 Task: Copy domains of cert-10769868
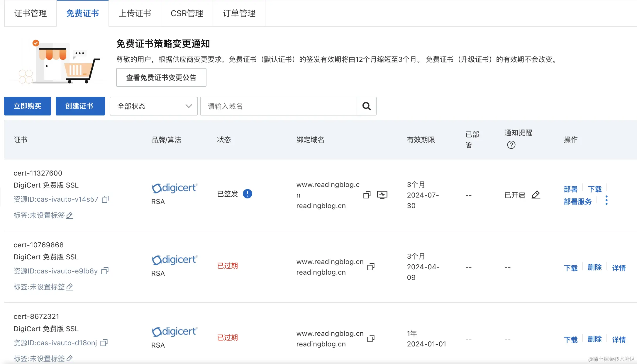click(x=371, y=267)
